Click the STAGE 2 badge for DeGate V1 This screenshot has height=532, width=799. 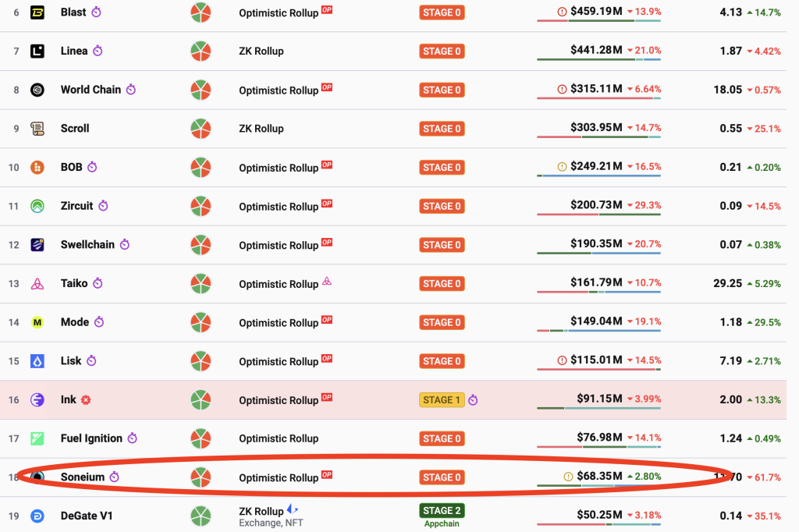[442, 511]
